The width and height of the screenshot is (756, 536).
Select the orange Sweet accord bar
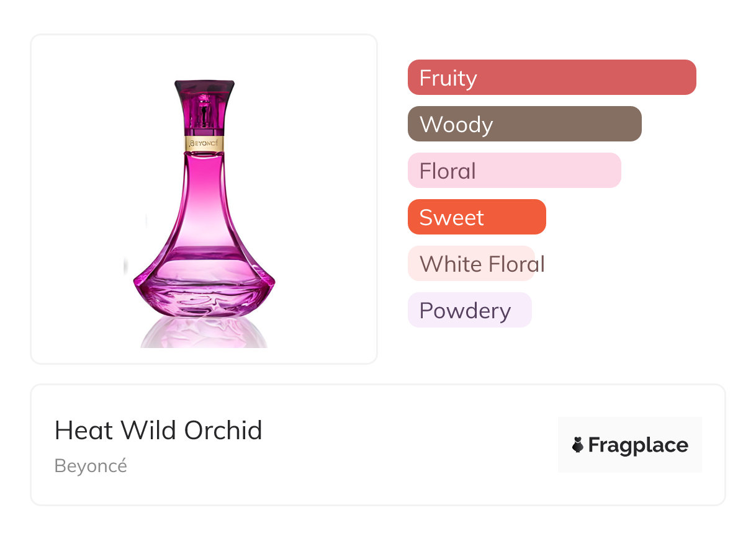tap(476, 217)
